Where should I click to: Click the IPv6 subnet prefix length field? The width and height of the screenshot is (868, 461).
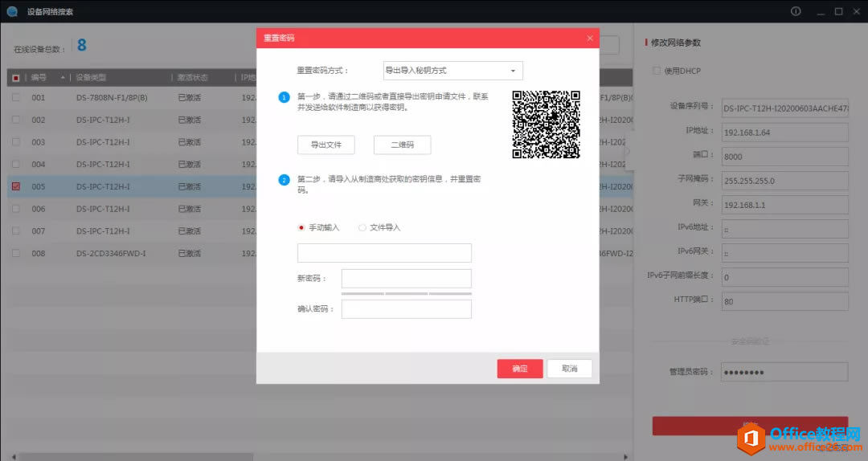pos(784,277)
